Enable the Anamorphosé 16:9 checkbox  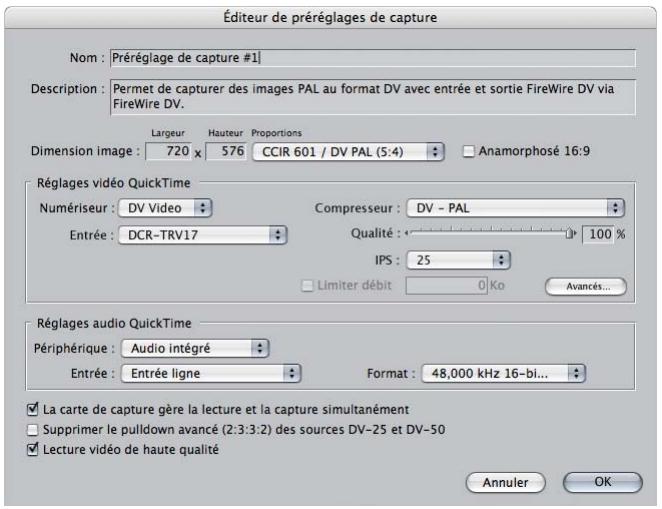469,151
